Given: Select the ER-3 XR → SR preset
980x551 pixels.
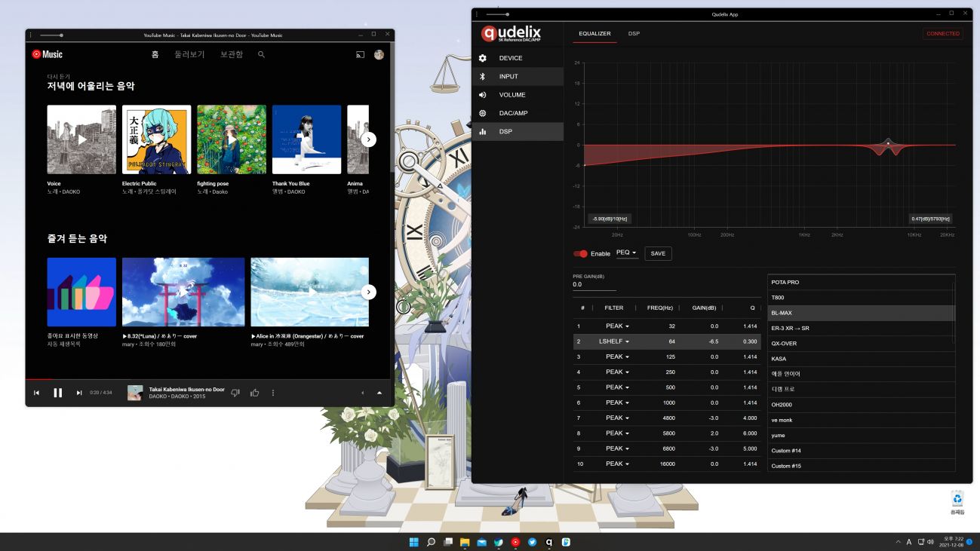Looking at the screenshot, I should pos(861,328).
